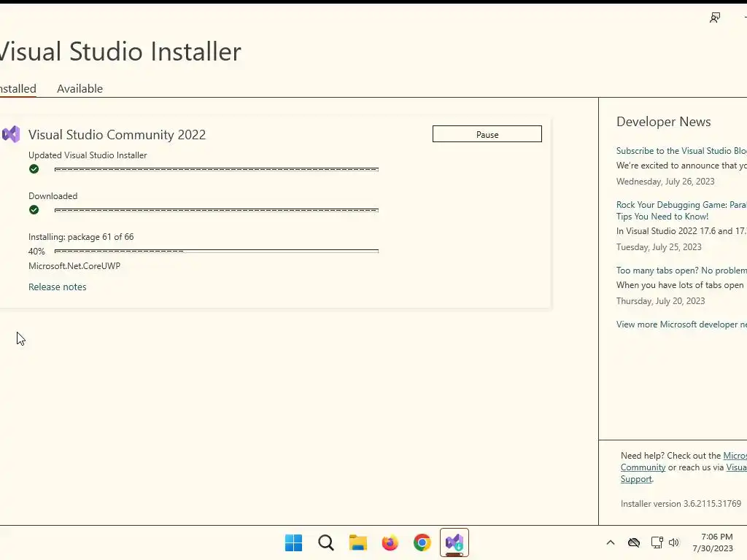747x560 pixels.
Task: Click 'Installer version 3.6.2115.31769' text
Action: pyautogui.click(x=681, y=503)
